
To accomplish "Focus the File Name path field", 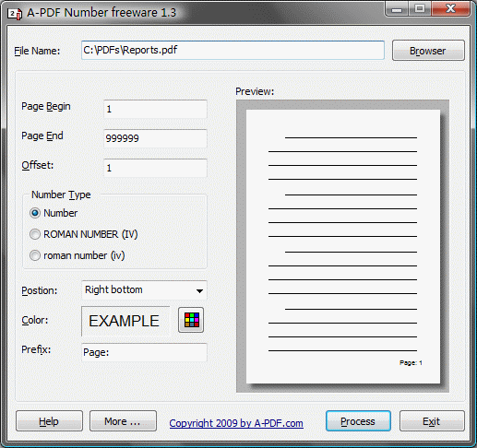I will (x=233, y=50).
